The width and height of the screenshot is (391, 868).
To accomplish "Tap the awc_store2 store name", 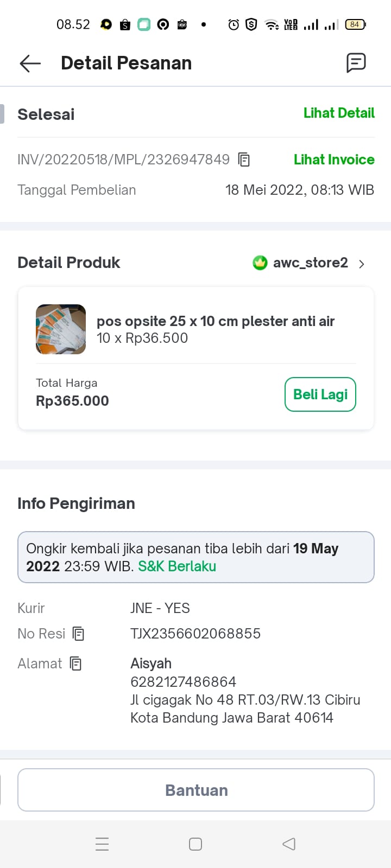I will pyautogui.click(x=310, y=263).
